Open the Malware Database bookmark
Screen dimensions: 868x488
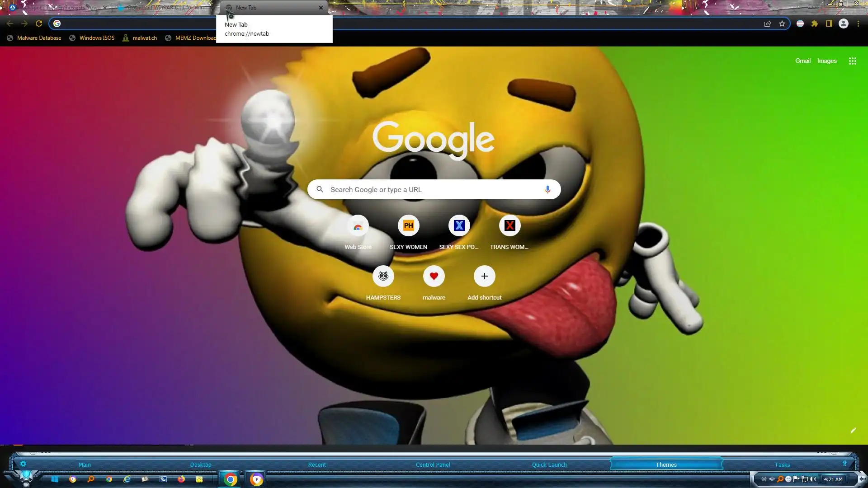click(39, 38)
